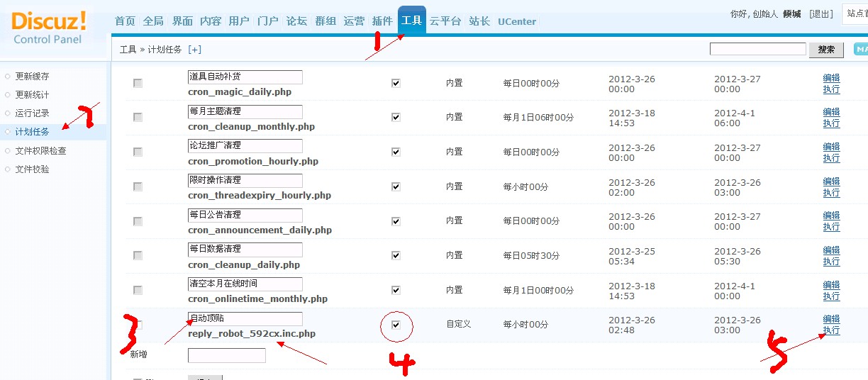The image size is (868, 380).
Task: Open the 插件 tab
Action: click(382, 21)
